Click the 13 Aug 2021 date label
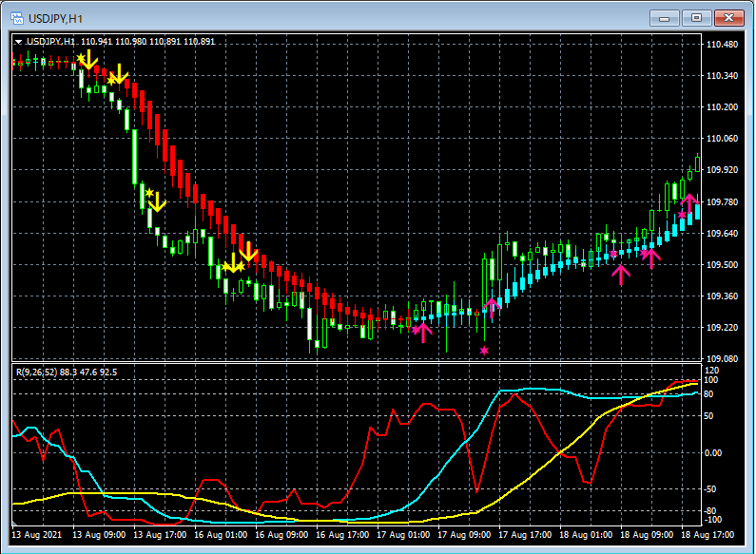The height and width of the screenshot is (554, 756). 39,535
